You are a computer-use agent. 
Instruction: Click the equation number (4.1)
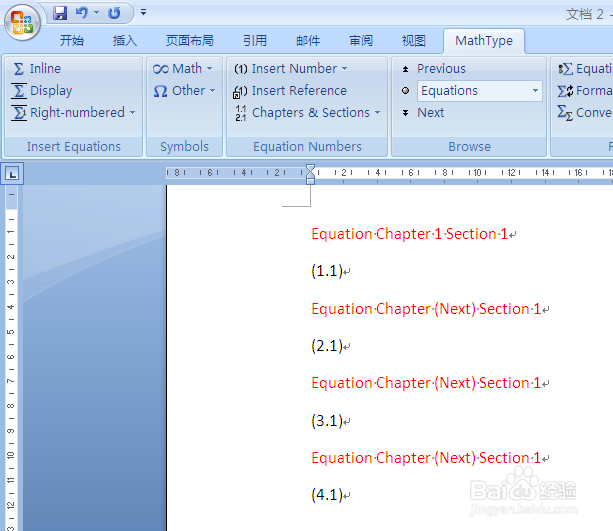[x=327, y=495]
